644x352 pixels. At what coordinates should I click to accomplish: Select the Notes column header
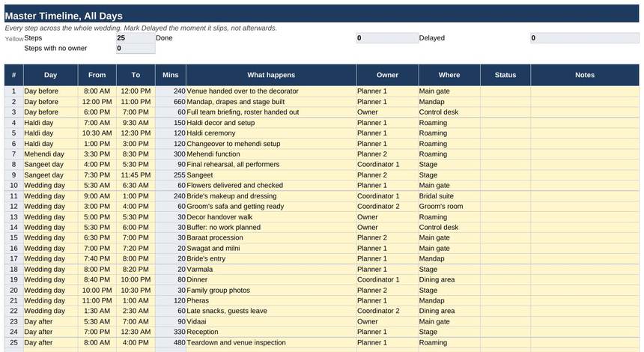585,75
